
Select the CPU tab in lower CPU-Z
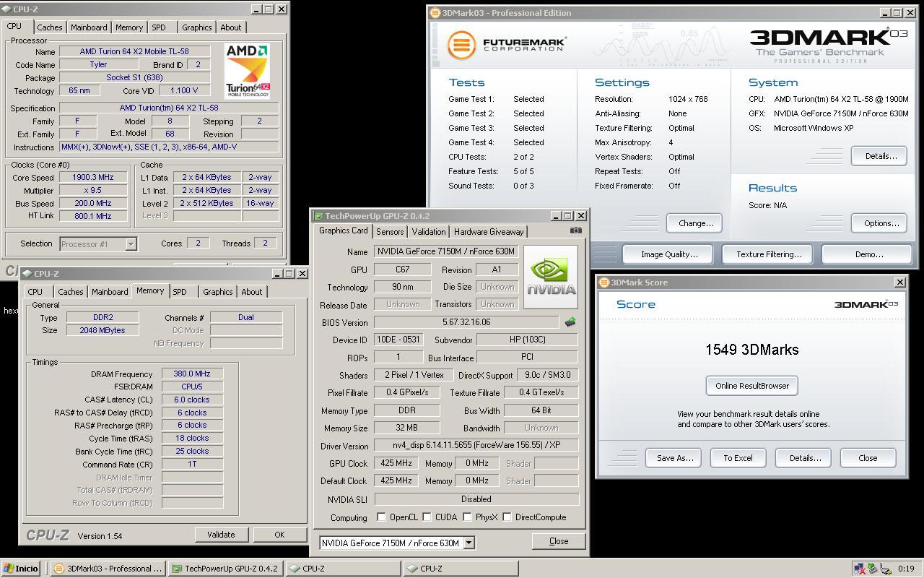click(x=35, y=292)
